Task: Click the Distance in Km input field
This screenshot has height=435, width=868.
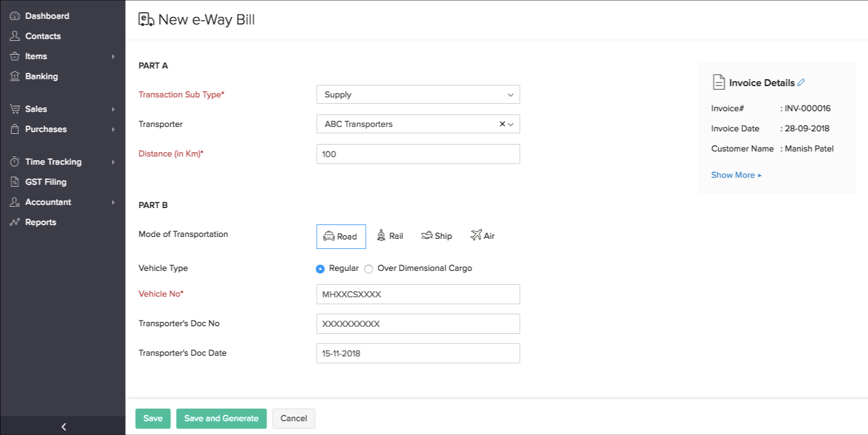Action: point(417,154)
